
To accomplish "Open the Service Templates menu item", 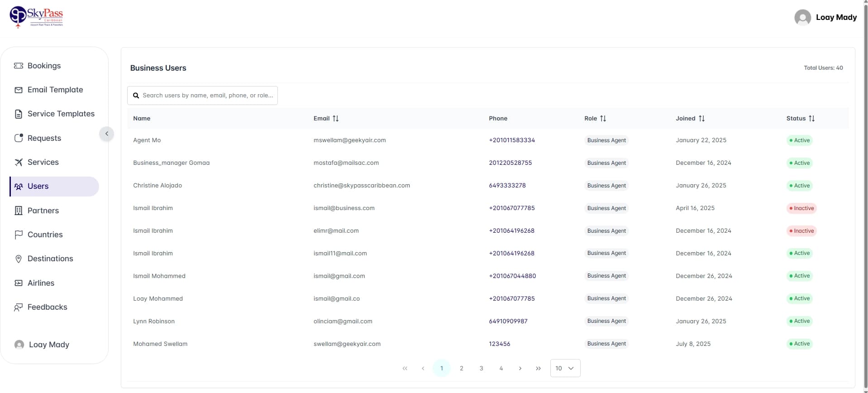I will pos(54,114).
